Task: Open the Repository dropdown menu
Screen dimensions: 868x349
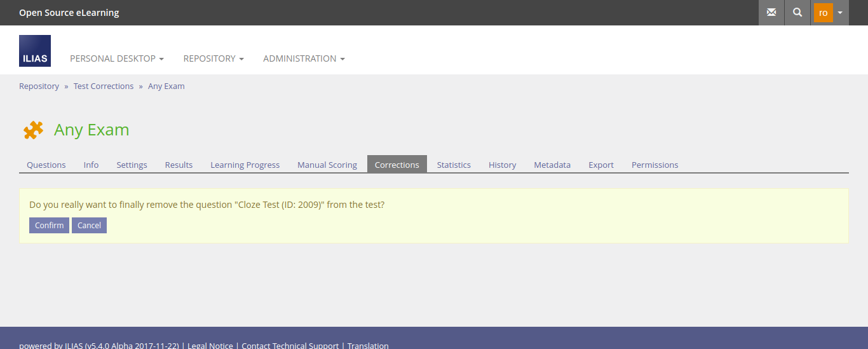Action: [214, 58]
